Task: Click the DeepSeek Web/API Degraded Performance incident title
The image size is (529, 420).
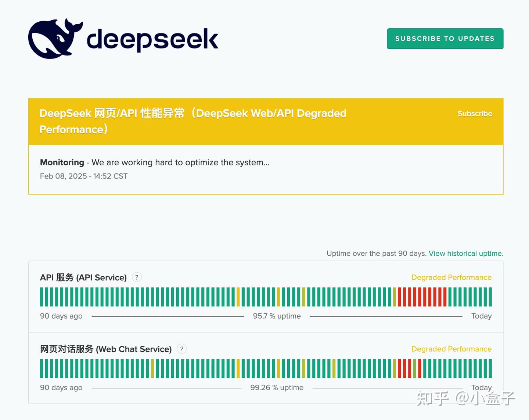Action: coord(193,121)
